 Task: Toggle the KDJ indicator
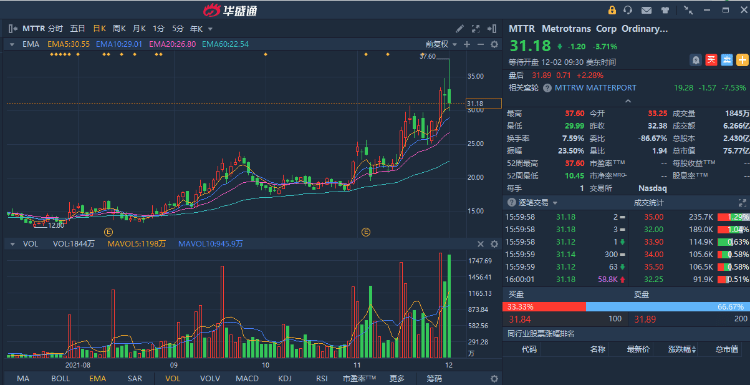click(x=285, y=379)
